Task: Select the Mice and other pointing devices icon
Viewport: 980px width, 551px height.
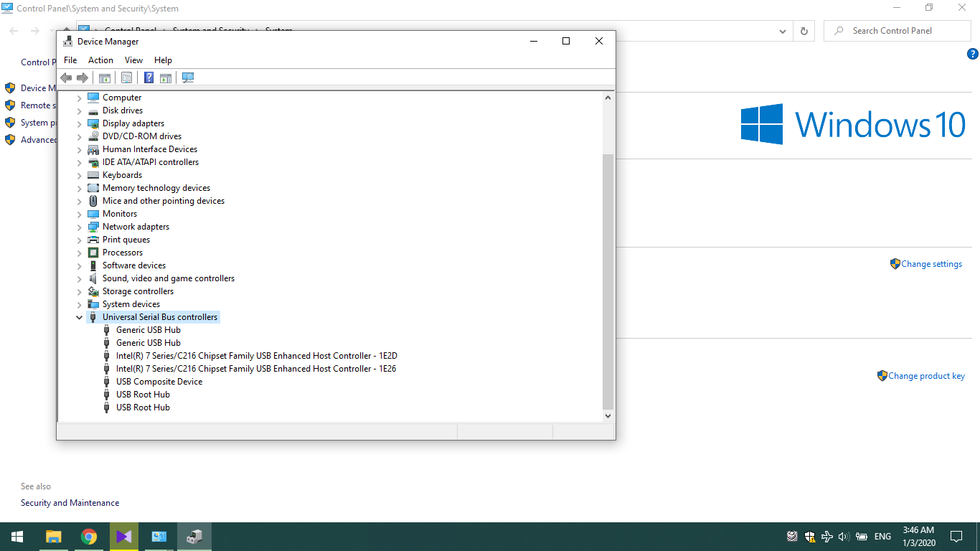Action: [x=93, y=201]
